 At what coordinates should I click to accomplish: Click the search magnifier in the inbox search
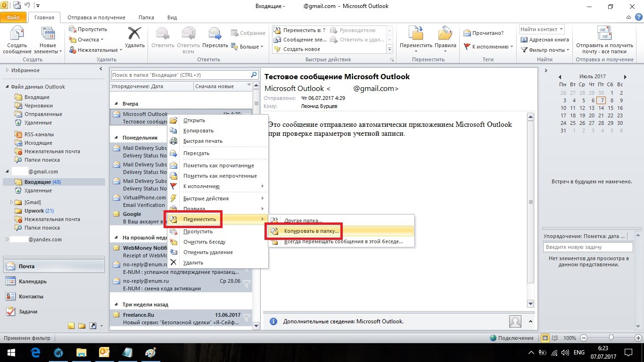point(254,75)
